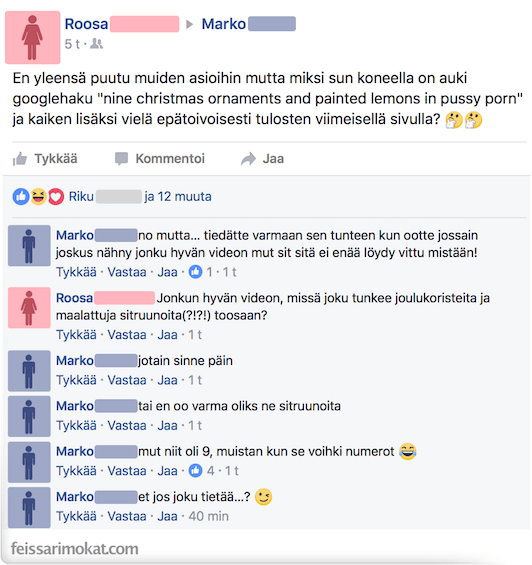Open the laughing Haha reaction icon

(38, 197)
